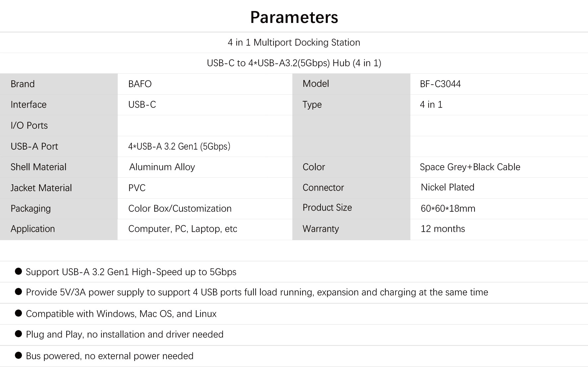The height and width of the screenshot is (375, 588).
Task: Click the Parameters heading
Action: [x=294, y=17]
